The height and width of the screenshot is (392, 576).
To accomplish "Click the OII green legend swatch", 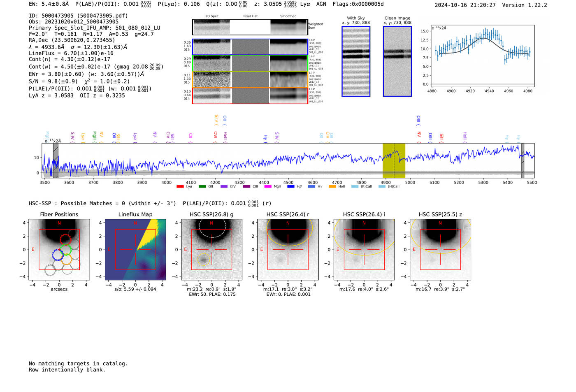I will (202, 186).
